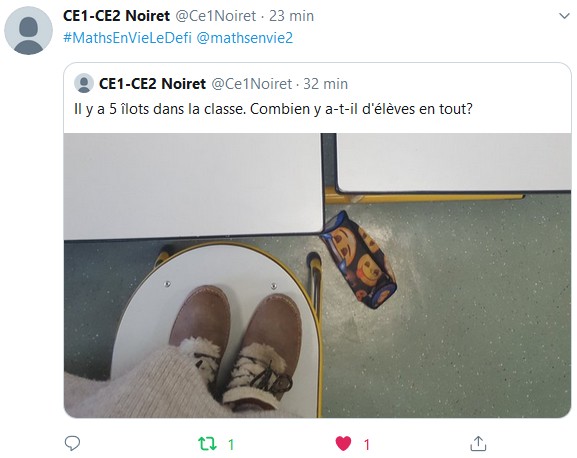This screenshot has width=577, height=458.
Task: Click the emoji pencil case in photo
Action: [358, 260]
